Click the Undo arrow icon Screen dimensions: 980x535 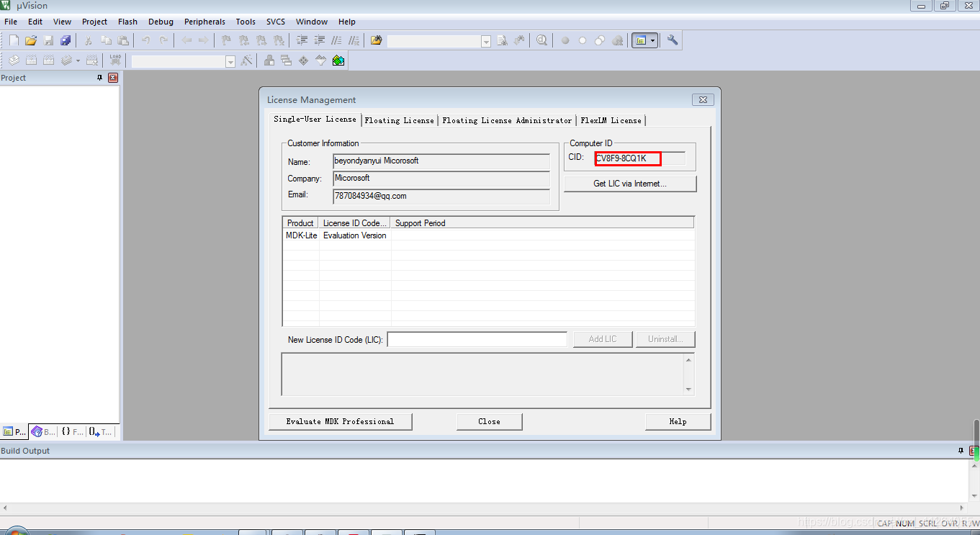[146, 40]
